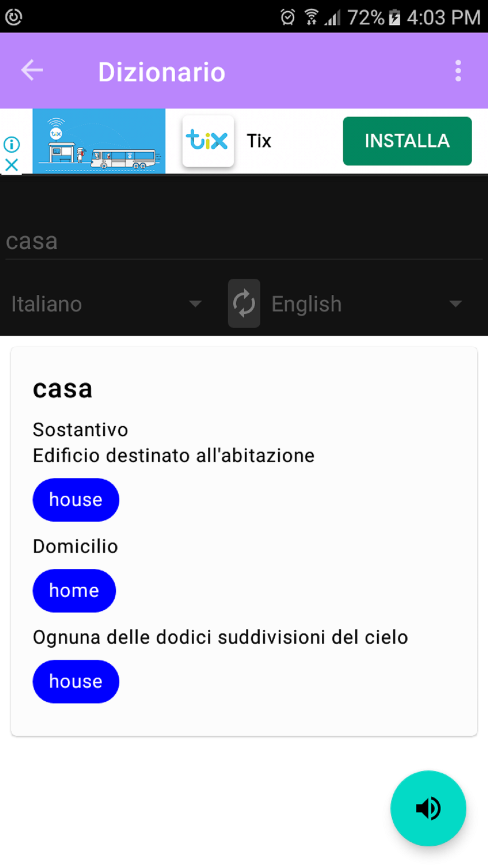Focus the search field containing 'casa'
Screen dimensions: 488x868
(x=244, y=241)
